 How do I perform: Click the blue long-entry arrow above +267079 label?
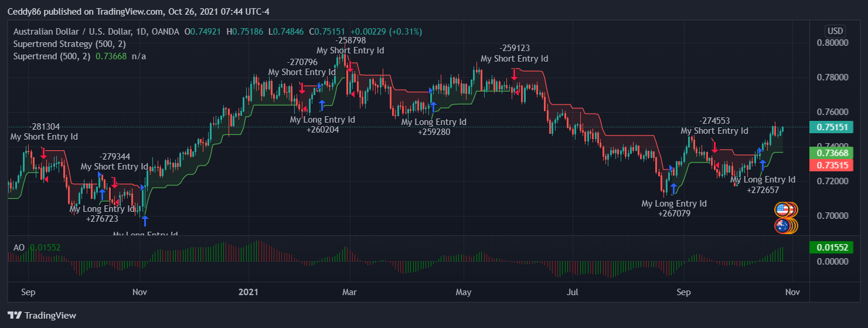click(x=674, y=189)
